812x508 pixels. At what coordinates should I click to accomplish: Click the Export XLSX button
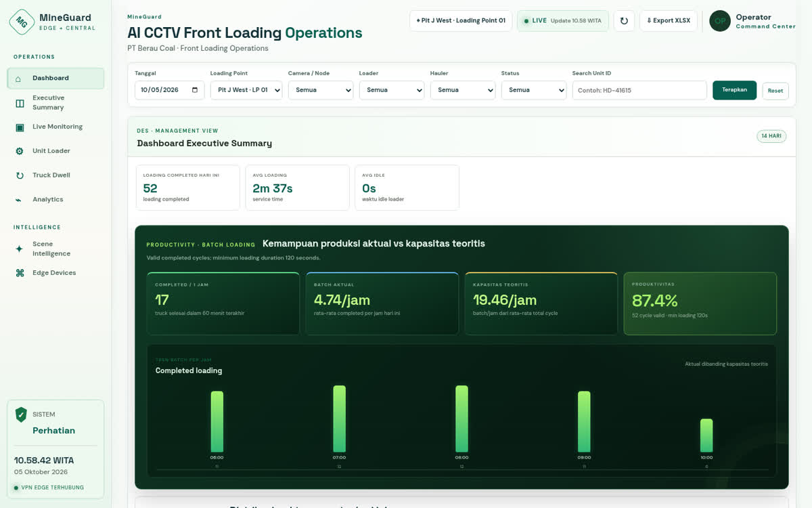click(669, 21)
